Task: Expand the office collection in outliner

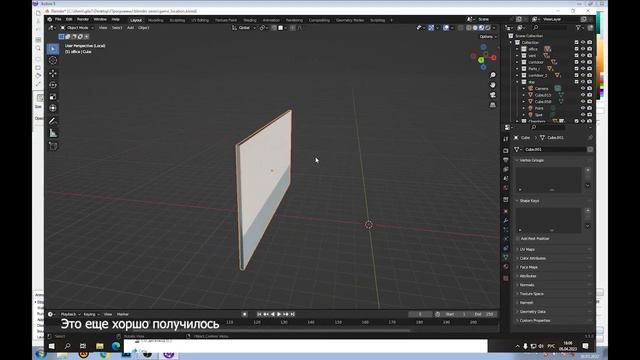Action: click(x=517, y=49)
